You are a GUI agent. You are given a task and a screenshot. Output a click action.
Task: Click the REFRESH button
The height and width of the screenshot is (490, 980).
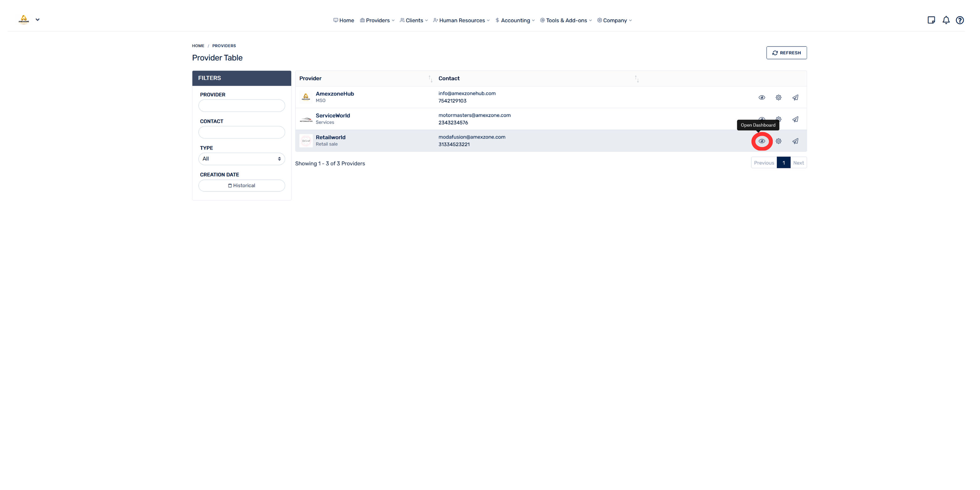click(x=787, y=53)
